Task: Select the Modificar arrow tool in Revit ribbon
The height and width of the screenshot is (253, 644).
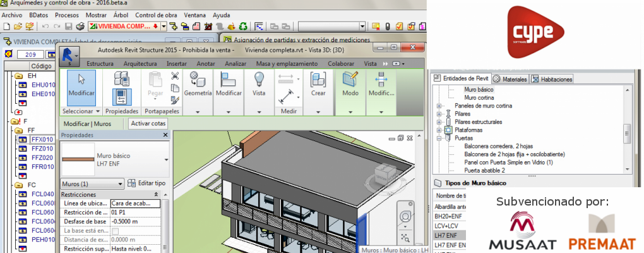Action: tap(81, 87)
